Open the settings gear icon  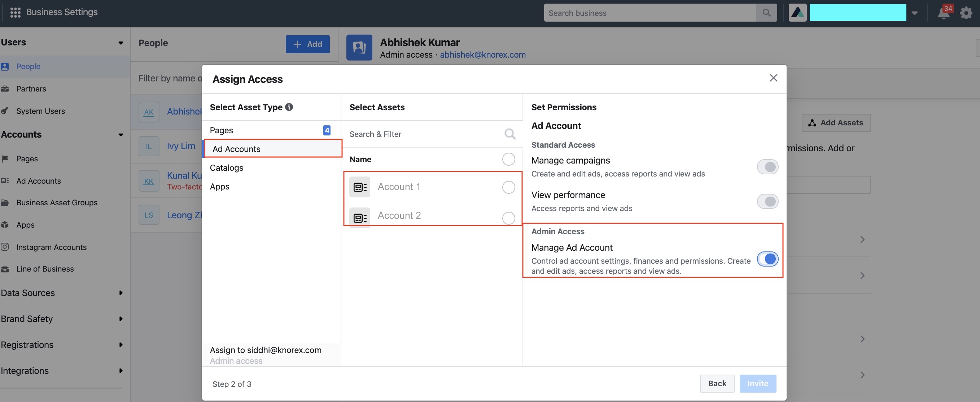(966, 13)
